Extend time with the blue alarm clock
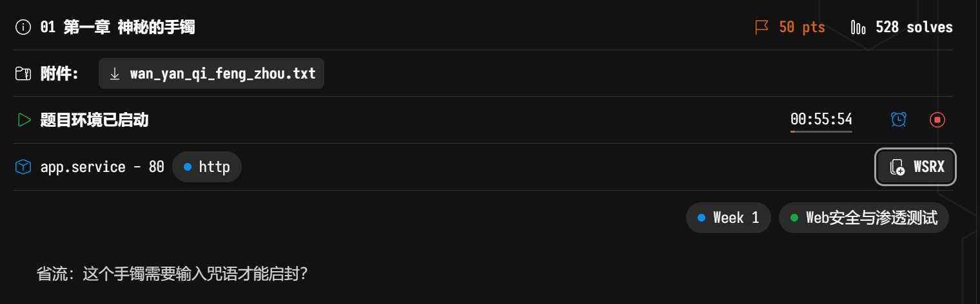The height and width of the screenshot is (304, 980). pyautogui.click(x=898, y=120)
